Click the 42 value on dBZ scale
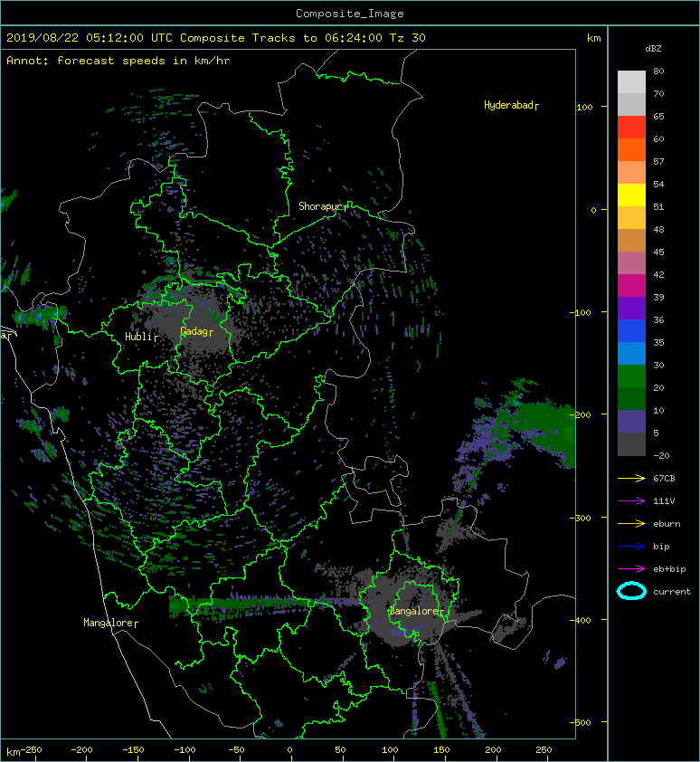The width and height of the screenshot is (700, 762). pyautogui.click(x=658, y=274)
